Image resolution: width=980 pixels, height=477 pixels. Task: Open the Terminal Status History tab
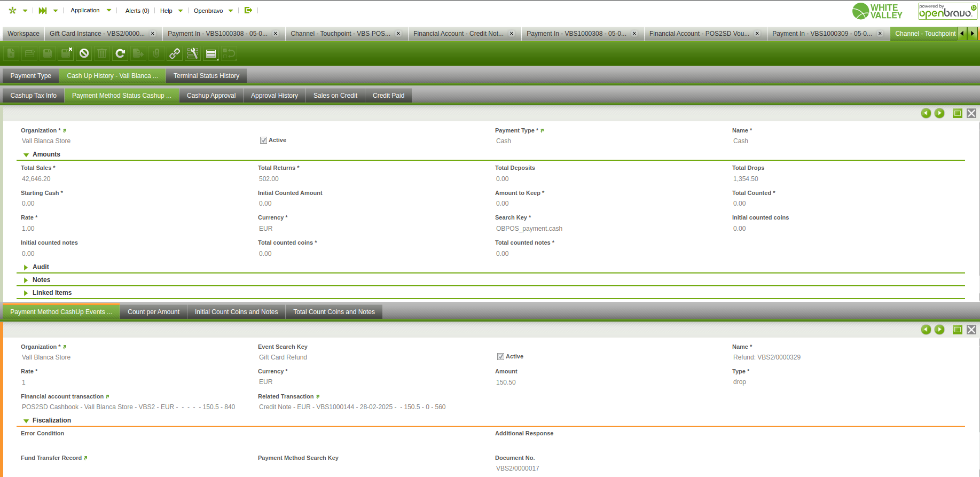(207, 76)
